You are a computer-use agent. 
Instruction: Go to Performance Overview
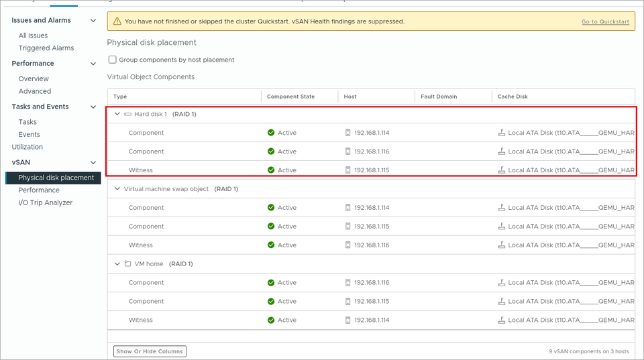click(x=34, y=79)
